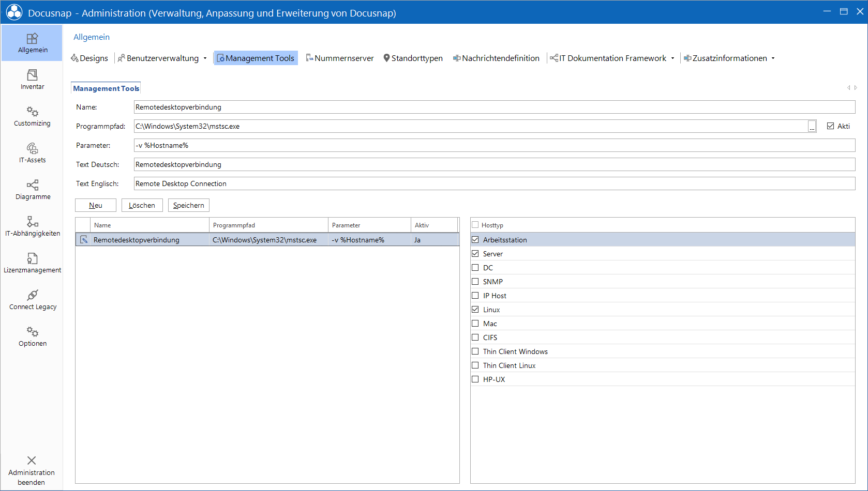This screenshot has height=491, width=868.
Task: Open the Designs menu item
Action: click(x=89, y=58)
